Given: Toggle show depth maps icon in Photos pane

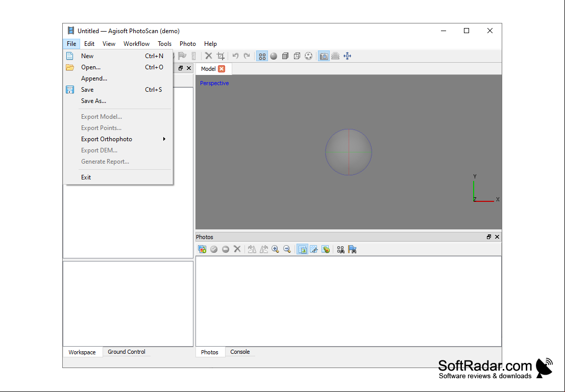Looking at the screenshot, I should [326, 249].
